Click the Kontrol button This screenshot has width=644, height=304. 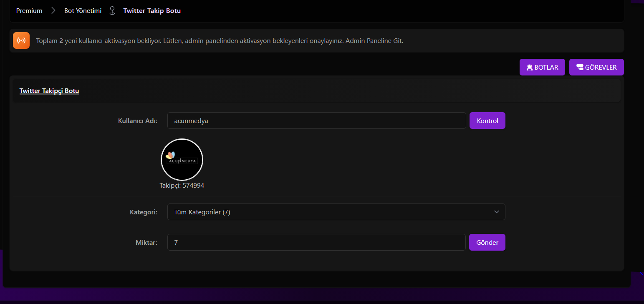487,121
